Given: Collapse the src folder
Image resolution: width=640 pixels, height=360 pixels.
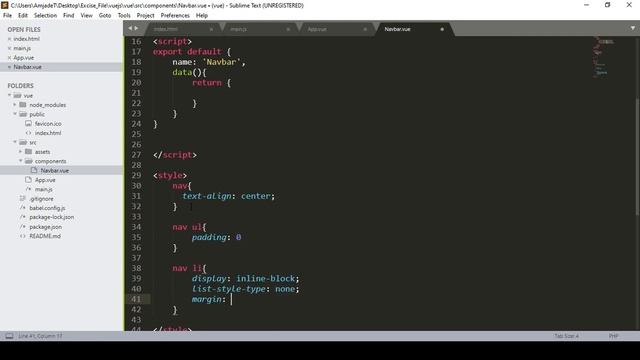Looking at the screenshot, I should coord(15,142).
